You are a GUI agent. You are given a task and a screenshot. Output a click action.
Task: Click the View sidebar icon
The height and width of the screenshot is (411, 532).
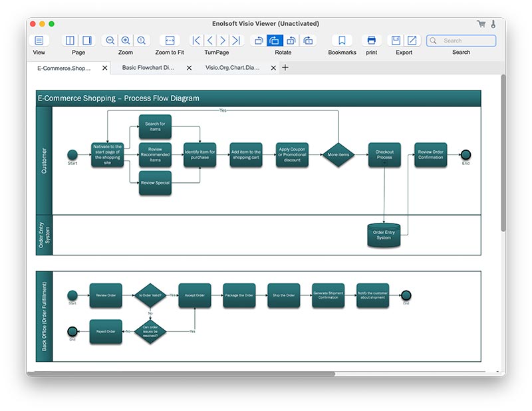[x=39, y=41]
